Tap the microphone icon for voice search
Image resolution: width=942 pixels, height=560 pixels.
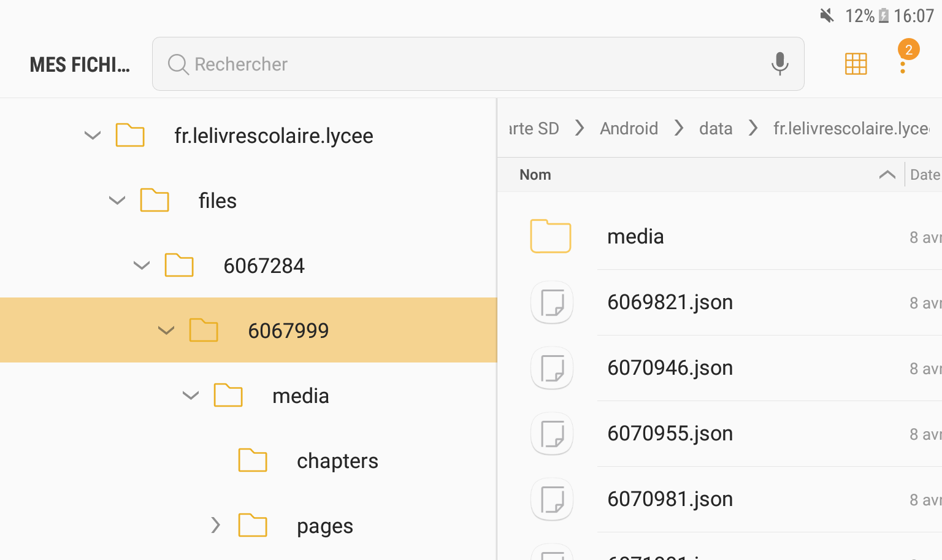779,64
